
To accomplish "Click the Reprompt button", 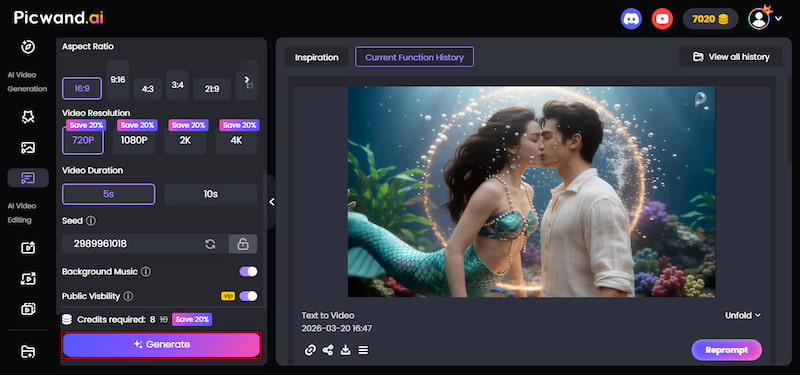I will coord(727,350).
